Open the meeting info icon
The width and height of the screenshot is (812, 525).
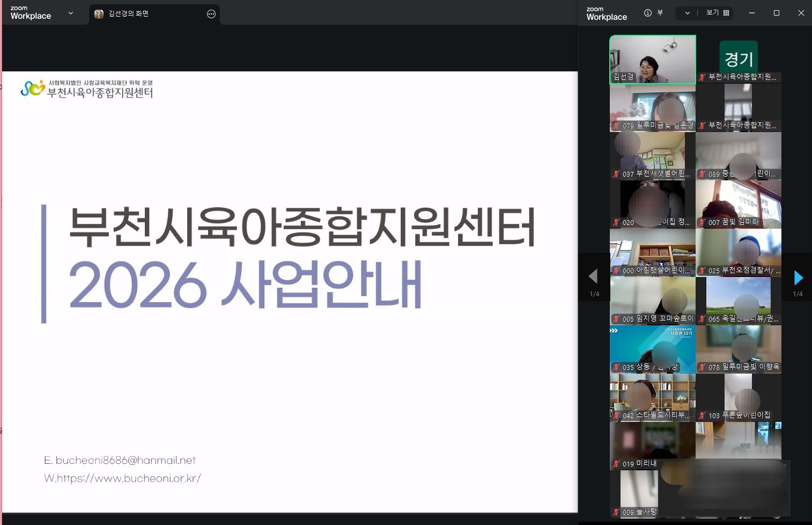point(648,13)
